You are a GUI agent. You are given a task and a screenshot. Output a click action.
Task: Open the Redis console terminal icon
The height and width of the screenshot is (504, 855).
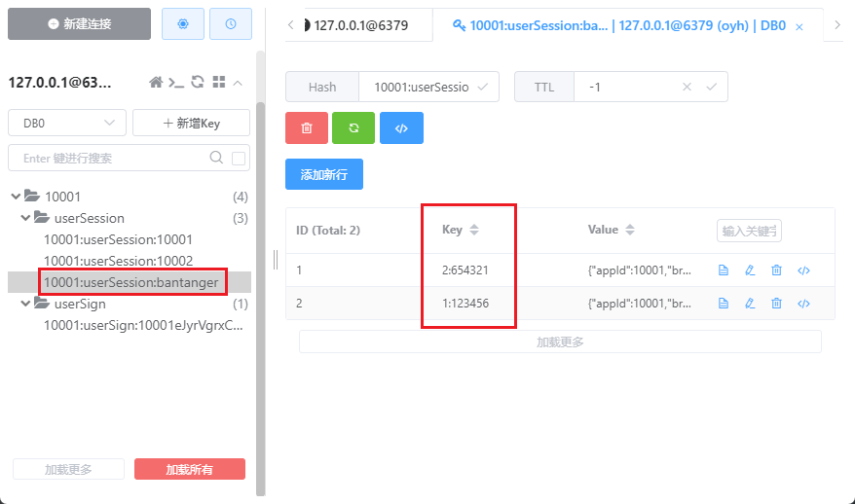(176, 83)
